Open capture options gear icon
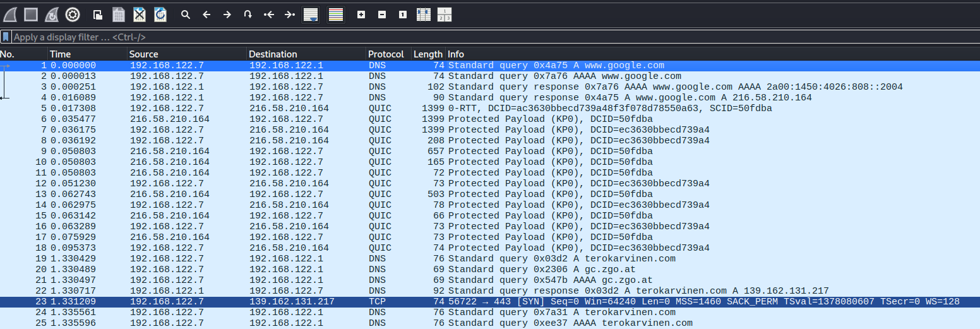Screen dimensions: 980x329 point(73,14)
